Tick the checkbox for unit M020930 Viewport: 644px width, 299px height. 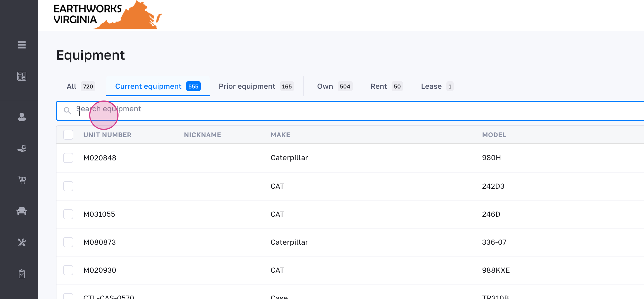click(x=68, y=270)
